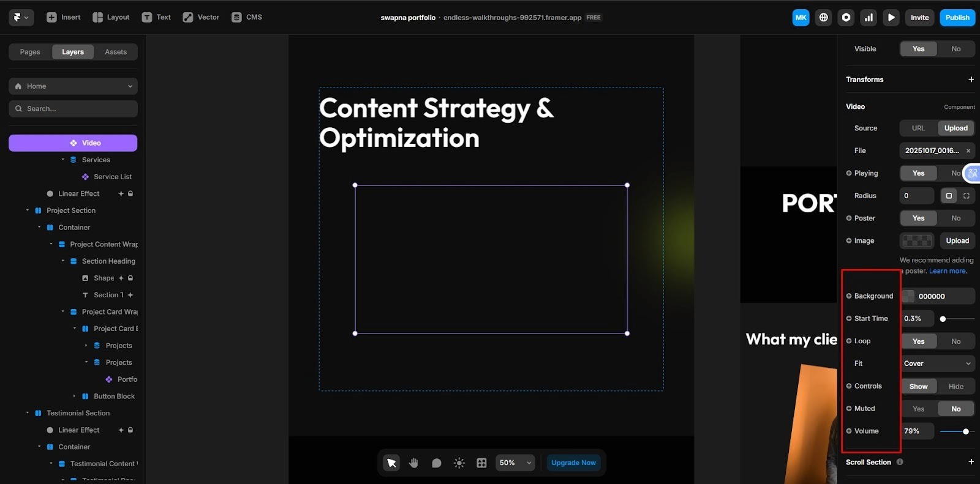Image resolution: width=980 pixels, height=484 pixels.
Task: Select the hand pan tool
Action: pyautogui.click(x=414, y=463)
